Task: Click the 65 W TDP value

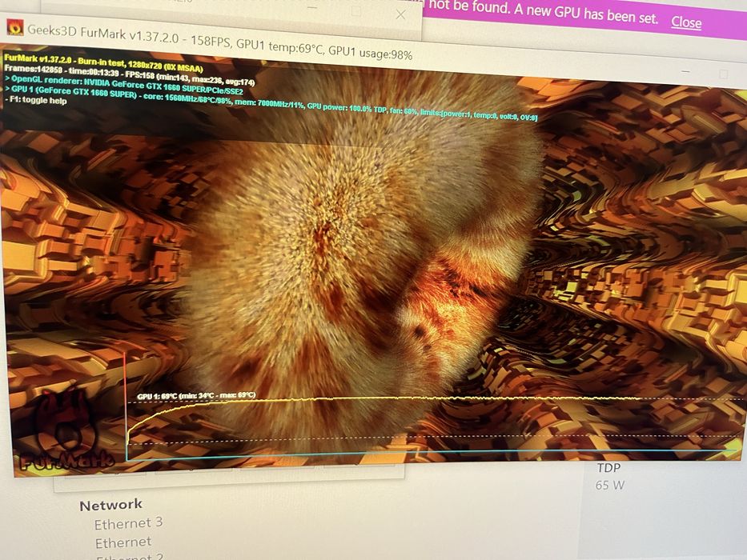Action: pos(610,486)
